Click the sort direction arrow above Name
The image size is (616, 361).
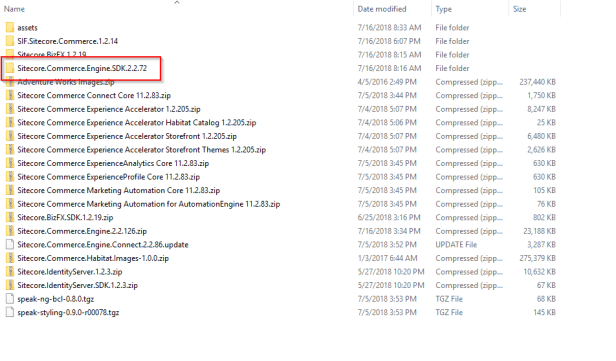tap(177, 2)
